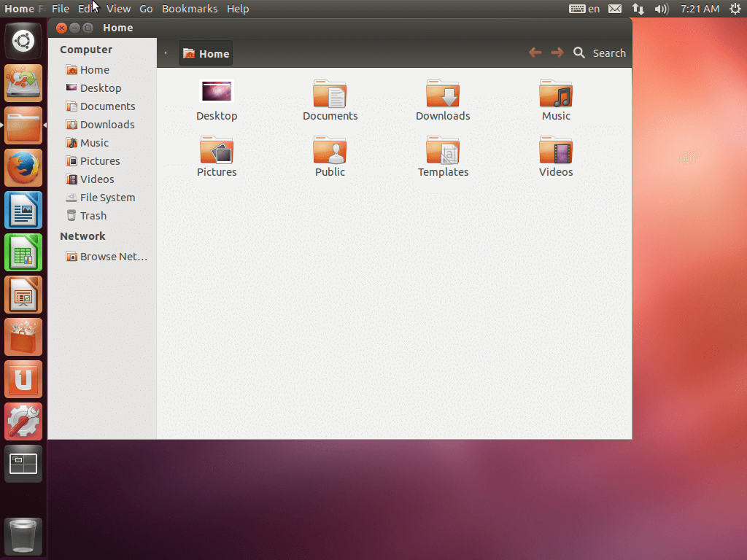Minimize the Home window
This screenshot has height=560, width=747.
pos(75,28)
